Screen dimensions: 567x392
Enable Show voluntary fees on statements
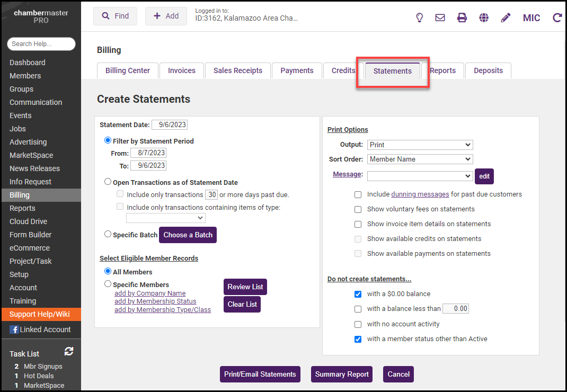(x=358, y=209)
